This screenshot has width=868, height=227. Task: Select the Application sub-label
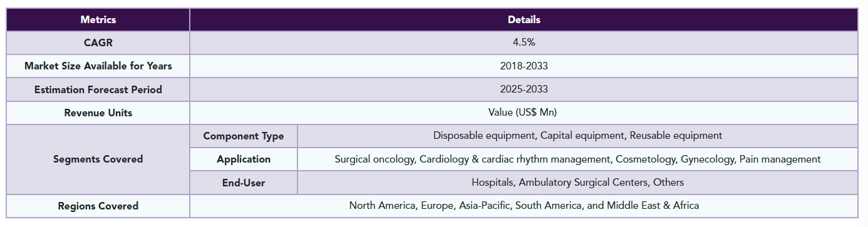coord(244,159)
